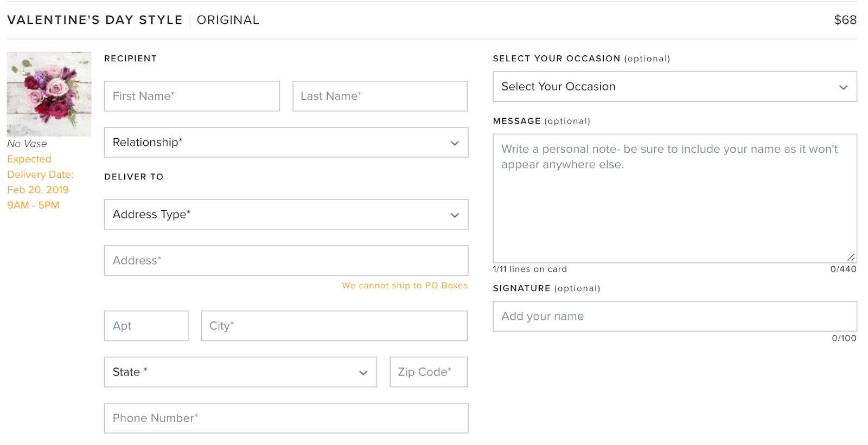Focus the First Name field
Viewport: 868px width, 445px height.
[192, 96]
